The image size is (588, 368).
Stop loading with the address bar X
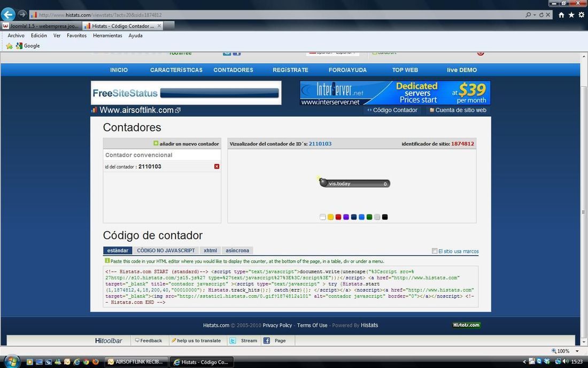pyautogui.click(x=548, y=15)
